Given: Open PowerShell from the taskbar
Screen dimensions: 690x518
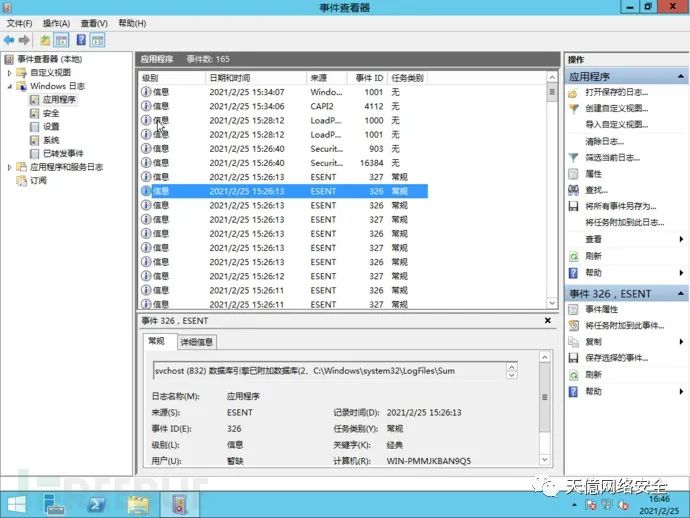Looking at the screenshot, I should click(x=96, y=504).
